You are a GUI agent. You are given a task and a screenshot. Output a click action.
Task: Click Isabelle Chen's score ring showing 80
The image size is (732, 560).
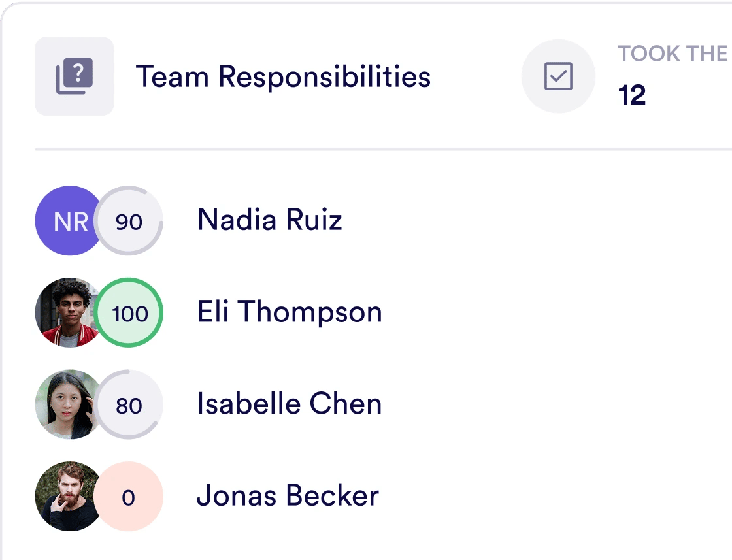click(129, 405)
